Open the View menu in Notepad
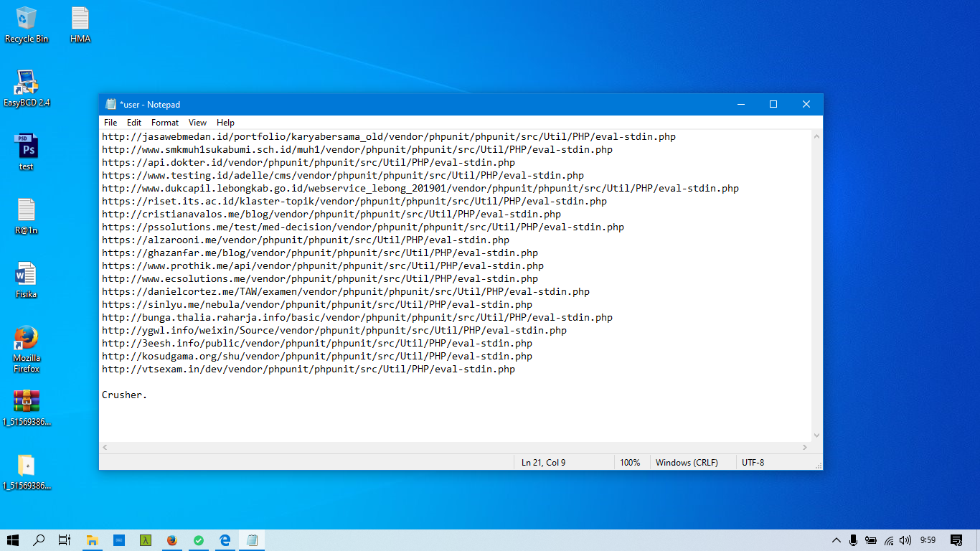The image size is (980, 551). coord(197,123)
